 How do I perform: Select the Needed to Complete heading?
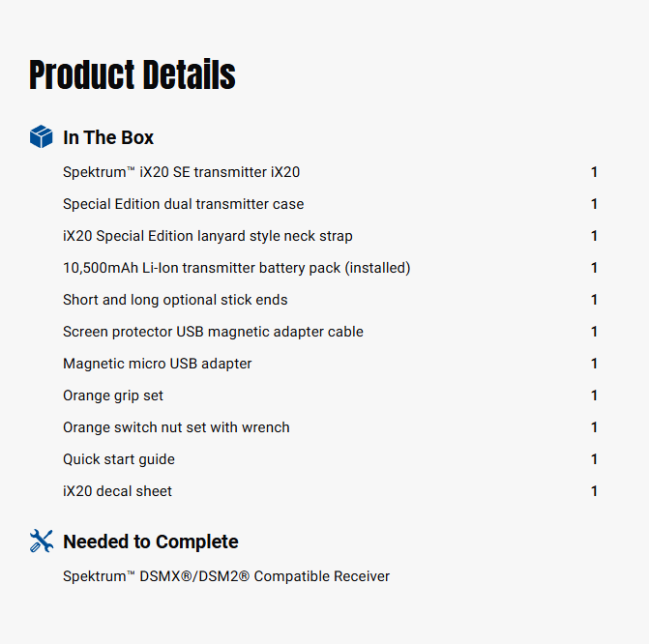click(150, 542)
